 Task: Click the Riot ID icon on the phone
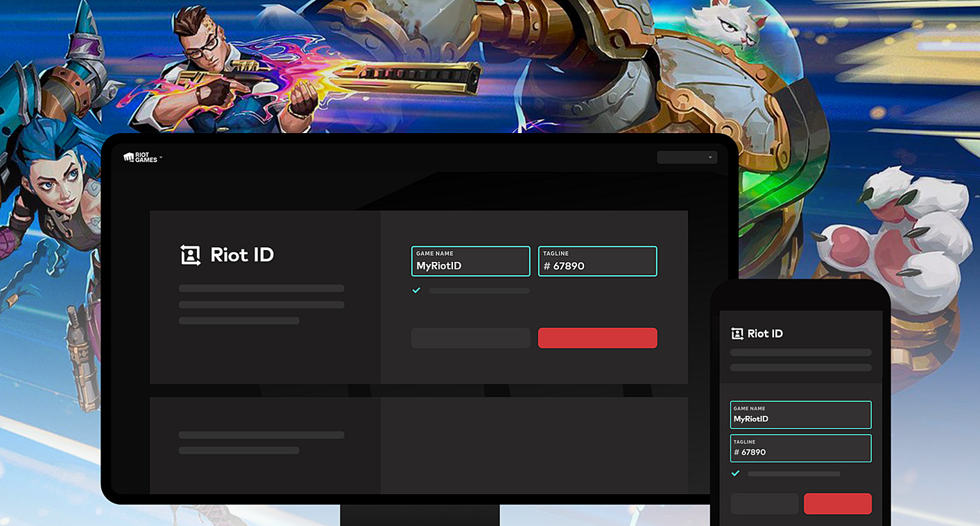(737, 333)
